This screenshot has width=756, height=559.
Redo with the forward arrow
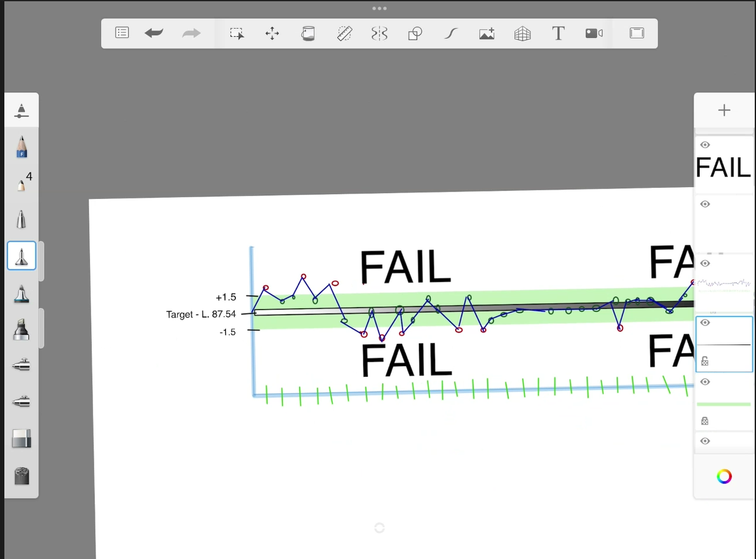click(191, 33)
